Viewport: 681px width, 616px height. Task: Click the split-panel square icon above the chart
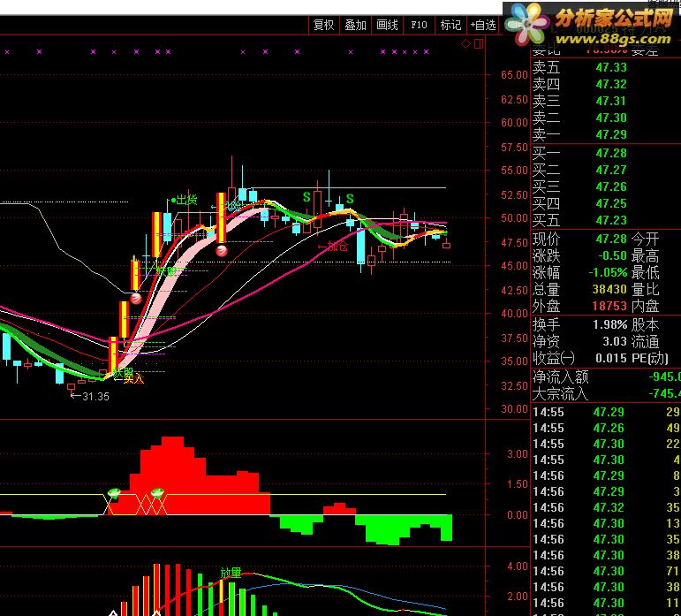[x=479, y=43]
